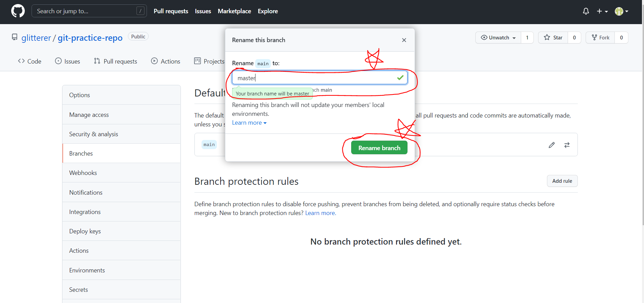Click the stargazers count next to Star

tap(574, 37)
